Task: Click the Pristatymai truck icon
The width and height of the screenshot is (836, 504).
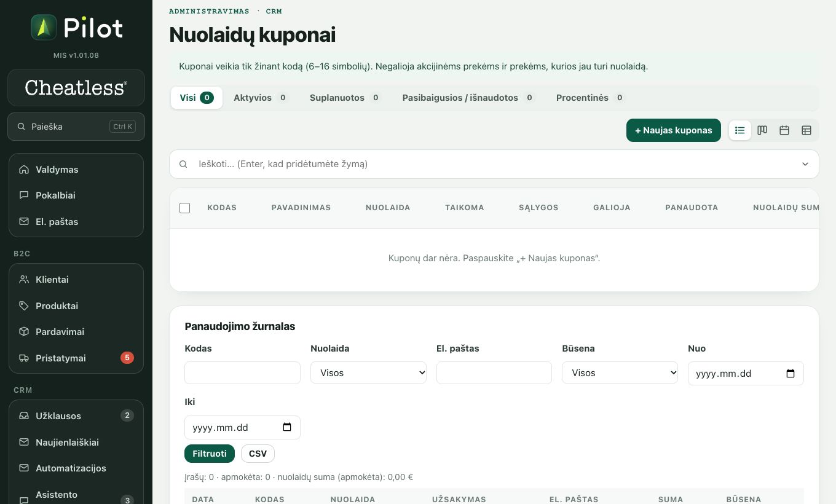Action: click(24, 358)
